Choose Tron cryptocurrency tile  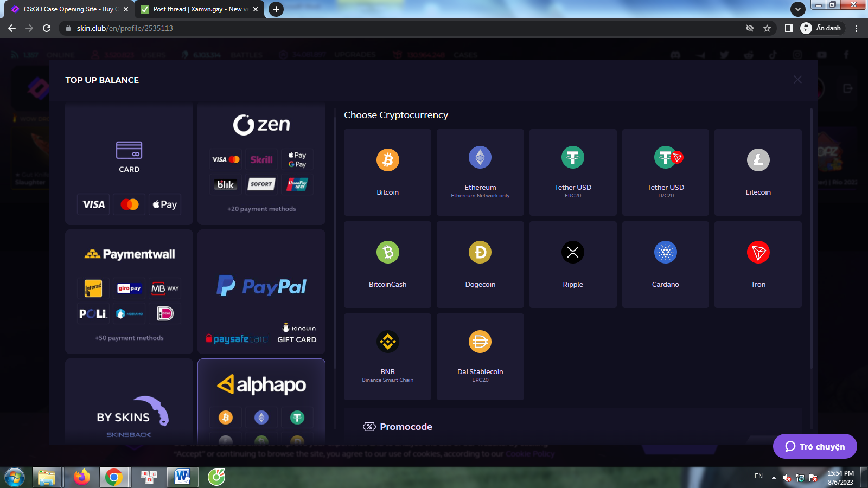[x=758, y=265]
